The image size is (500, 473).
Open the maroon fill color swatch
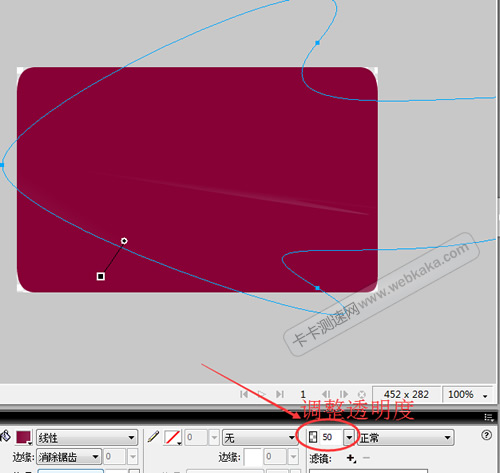coord(24,437)
